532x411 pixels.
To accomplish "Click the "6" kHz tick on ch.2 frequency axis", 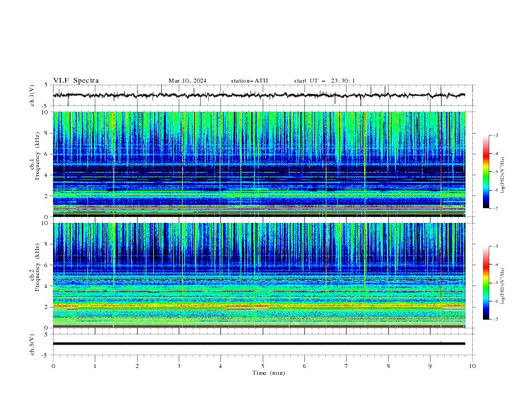I will [x=46, y=265].
